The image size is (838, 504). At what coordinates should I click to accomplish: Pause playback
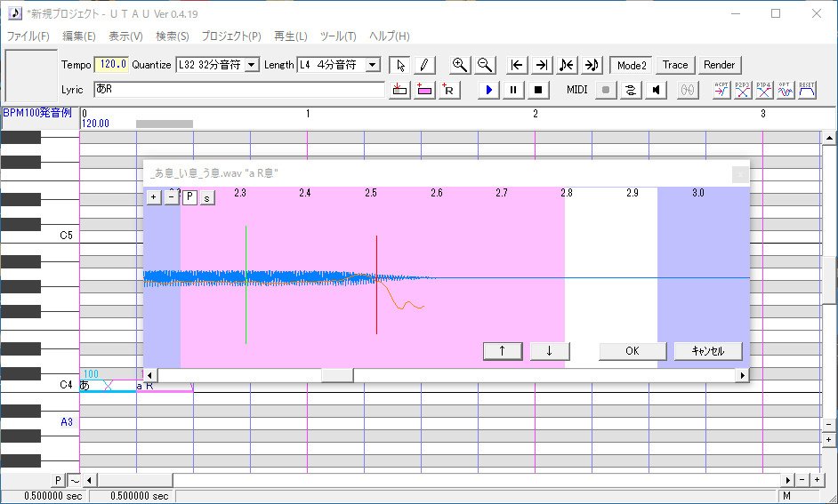tap(513, 90)
